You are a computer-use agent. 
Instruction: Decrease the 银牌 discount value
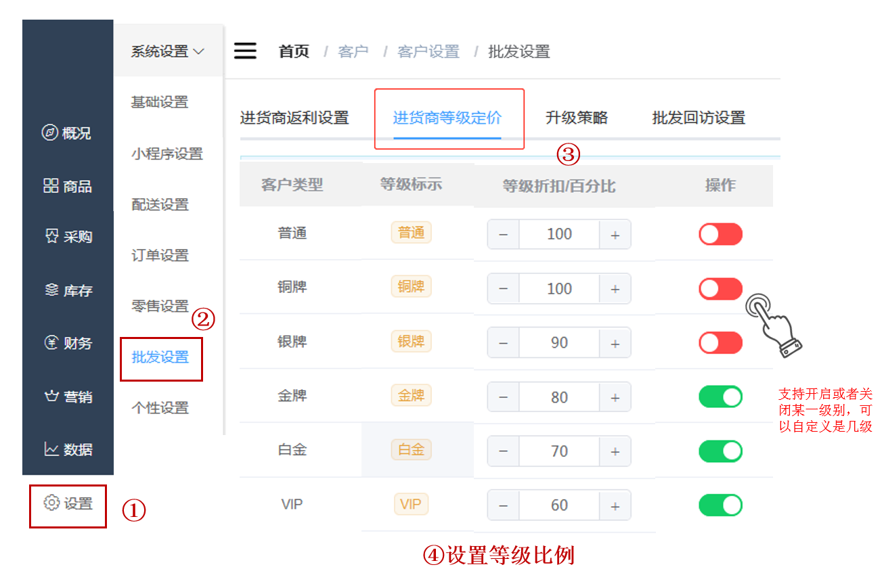point(503,343)
